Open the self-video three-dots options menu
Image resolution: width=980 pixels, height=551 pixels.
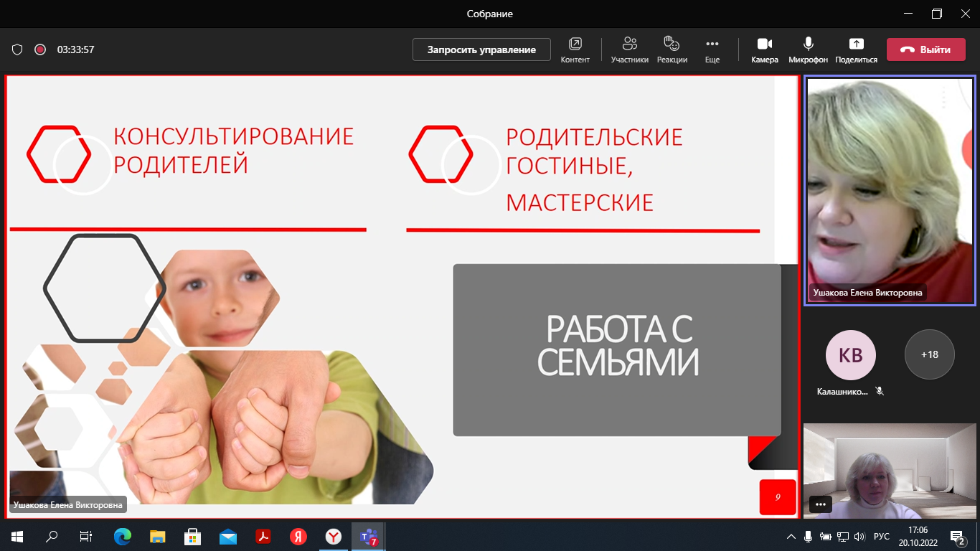(x=821, y=504)
